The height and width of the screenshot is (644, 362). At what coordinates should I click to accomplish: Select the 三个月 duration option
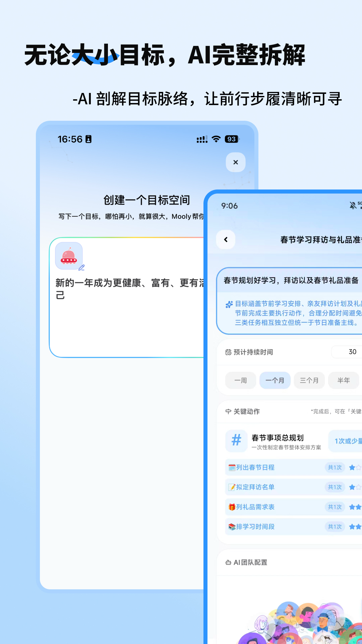coord(309,380)
